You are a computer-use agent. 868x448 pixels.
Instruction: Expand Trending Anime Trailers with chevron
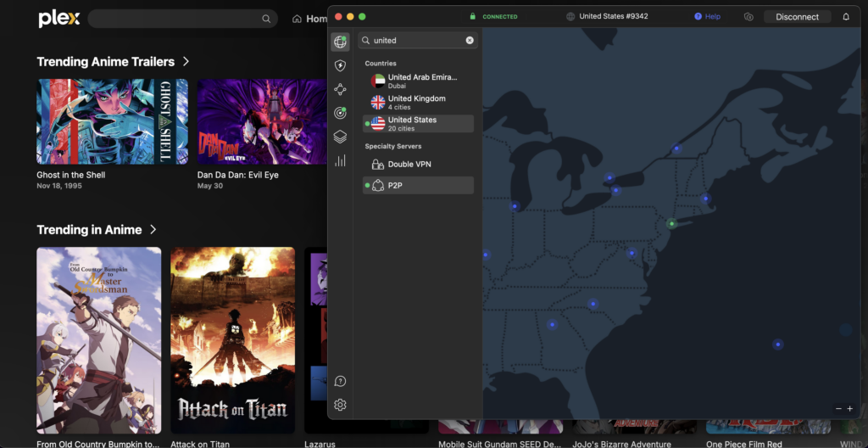[186, 62]
